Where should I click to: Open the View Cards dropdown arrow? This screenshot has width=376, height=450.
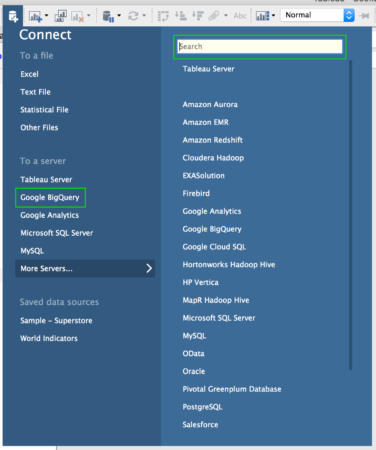(273, 16)
